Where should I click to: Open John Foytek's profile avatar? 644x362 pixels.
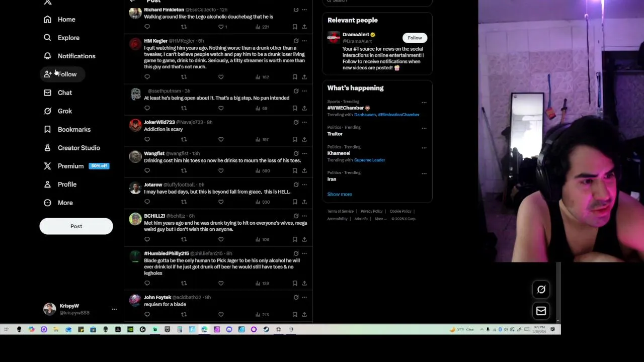click(135, 301)
